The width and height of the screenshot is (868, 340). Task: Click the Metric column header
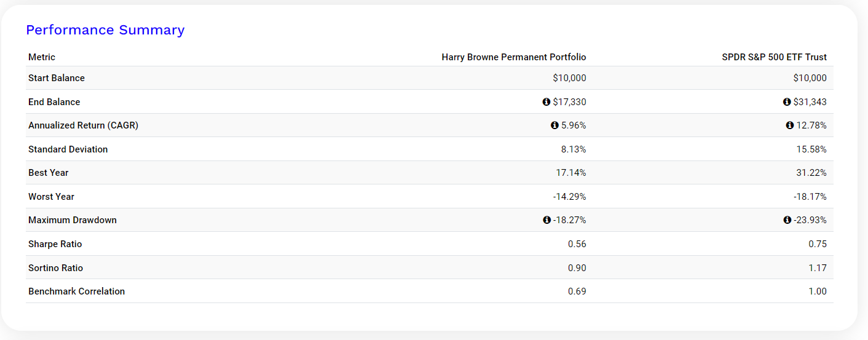click(x=42, y=57)
